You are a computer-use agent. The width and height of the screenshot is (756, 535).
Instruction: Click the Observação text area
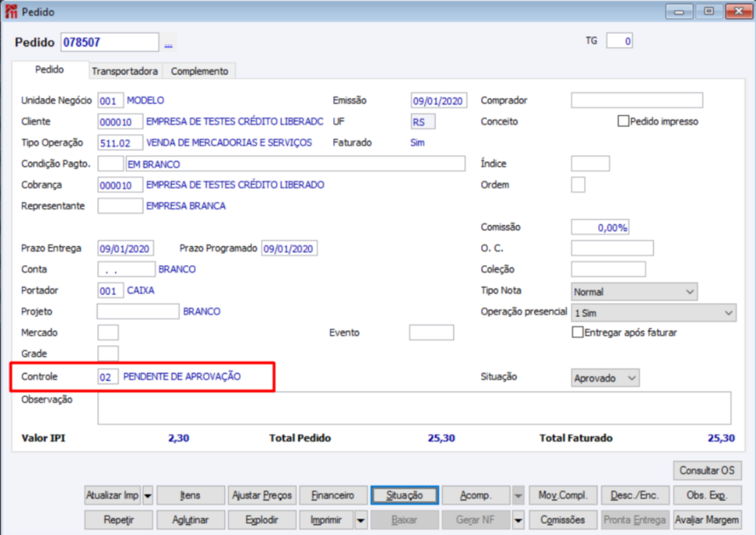coord(414,409)
